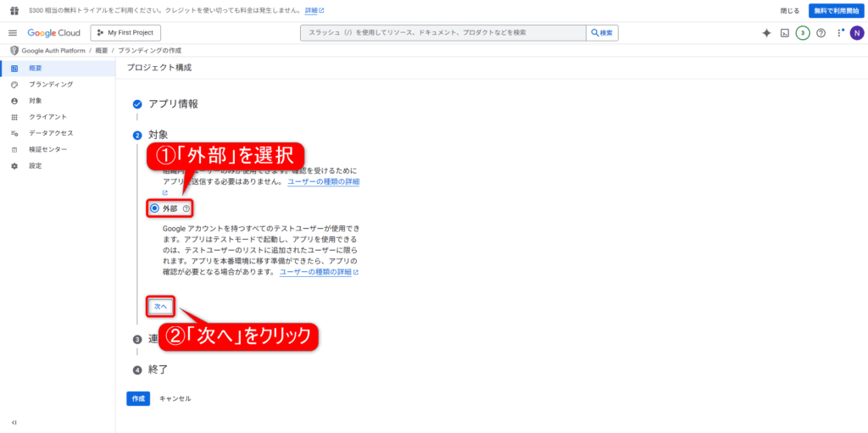Viewport: 868px width, 433px height.
Task: Go to ブランディング in the sidebar
Action: (x=51, y=85)
